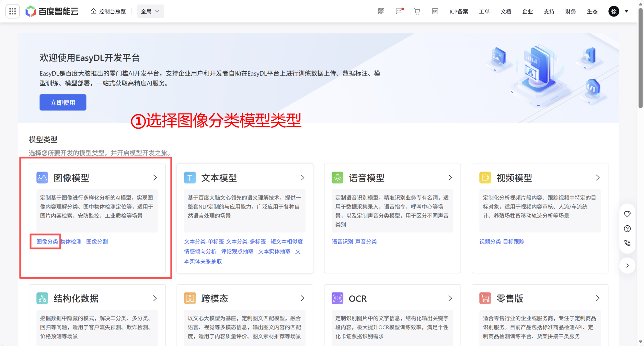Click the Baidu AI Cloud logo
Screen dimensions: 644x346
[x=52, y=11]
